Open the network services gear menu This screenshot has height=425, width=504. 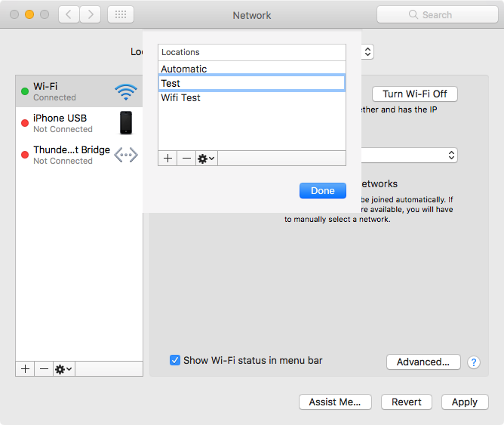(64, 368)
